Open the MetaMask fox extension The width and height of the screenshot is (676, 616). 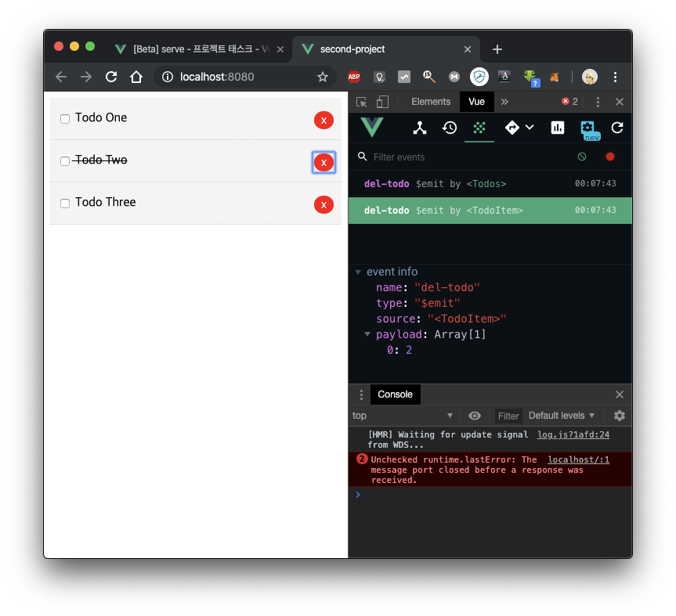555,77
